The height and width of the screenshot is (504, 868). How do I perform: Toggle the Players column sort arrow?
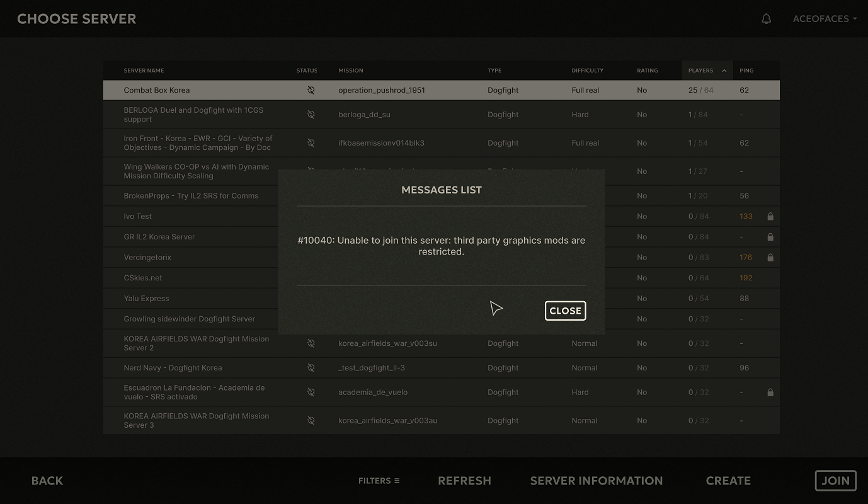click(724, 71)
